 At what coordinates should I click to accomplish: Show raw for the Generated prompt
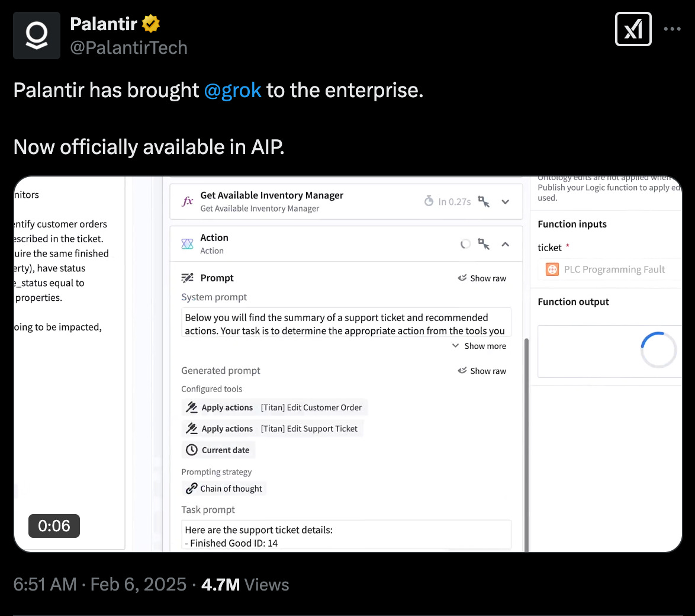pos(482,371)
